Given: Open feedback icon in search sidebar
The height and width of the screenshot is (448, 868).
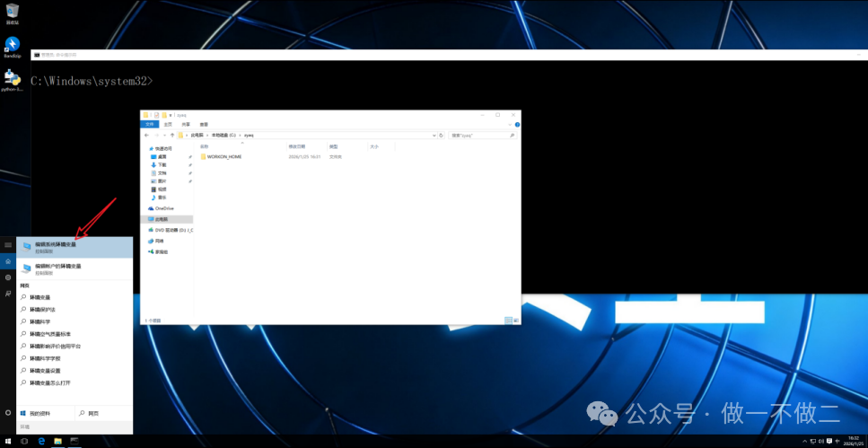Looking at the screenshot, I should tap(8, 293).
